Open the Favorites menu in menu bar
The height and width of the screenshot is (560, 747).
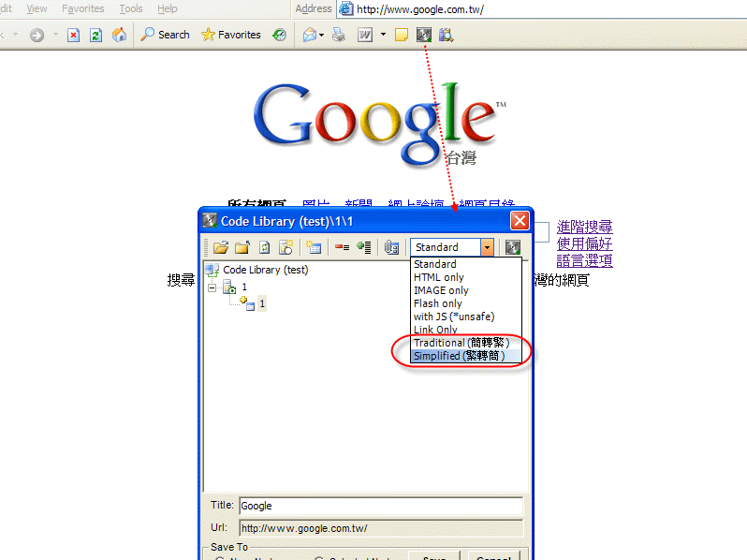pyautogui.click(x=83, y=8)
